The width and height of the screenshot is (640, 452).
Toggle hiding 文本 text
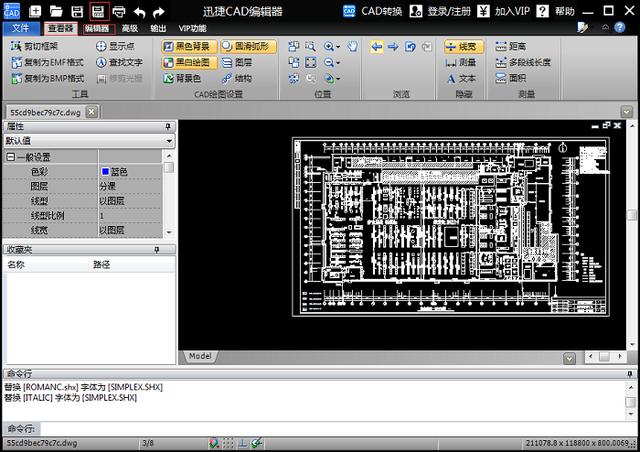pos(461,78)
